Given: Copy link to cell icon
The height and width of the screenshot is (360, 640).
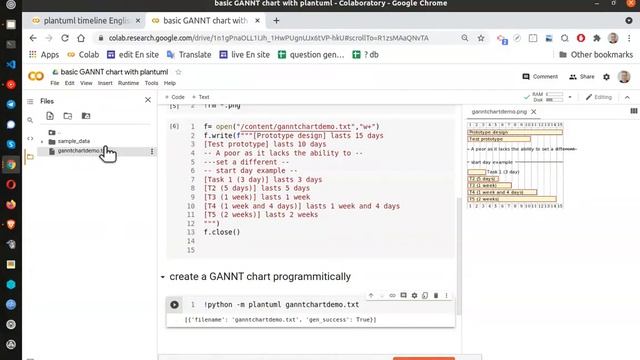Looking at the screenshot, I should pos(392,295).
